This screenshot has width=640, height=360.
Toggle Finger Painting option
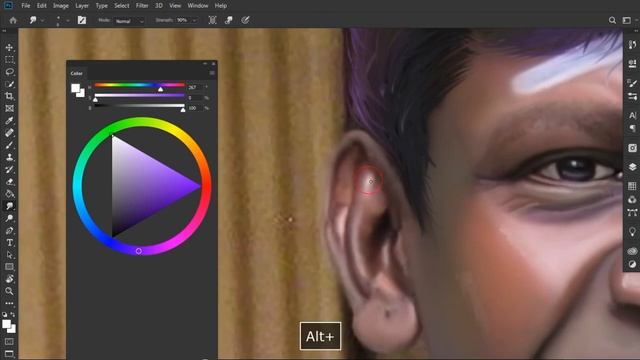(x=229, y=20)
